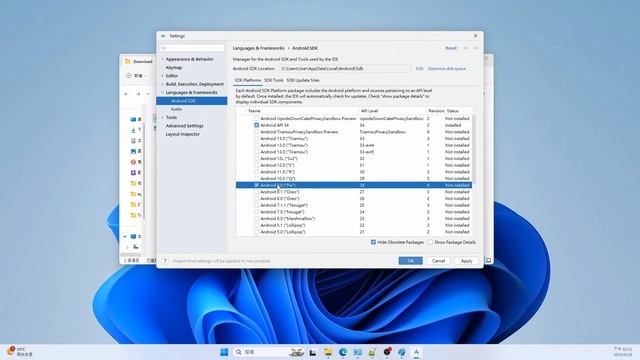Check the Android TiramisuPrivacySandbox Preview checkbox
640x360 pixels.
pyautogui.click(x=256, y=132)
